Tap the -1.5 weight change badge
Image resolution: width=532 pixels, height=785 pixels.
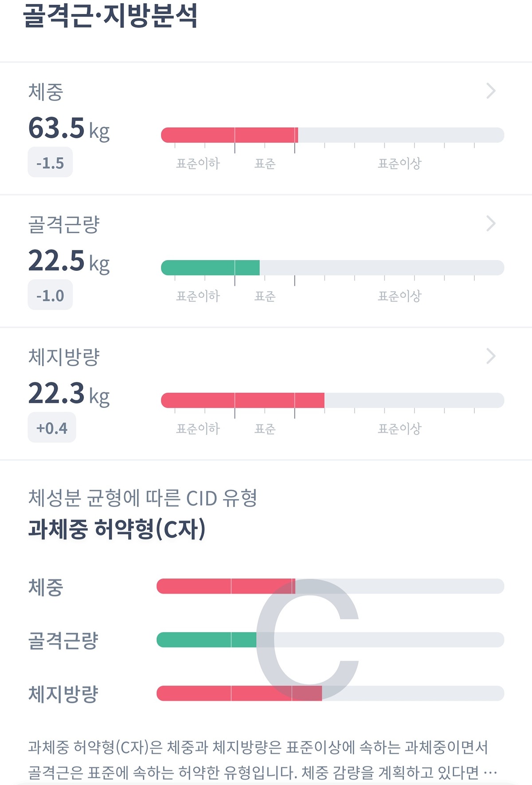[50, 163]
